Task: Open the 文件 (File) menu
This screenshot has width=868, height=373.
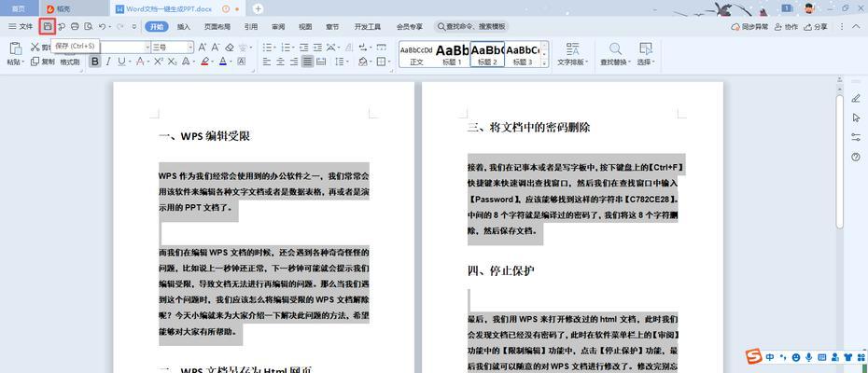Action: coord(21,26)
